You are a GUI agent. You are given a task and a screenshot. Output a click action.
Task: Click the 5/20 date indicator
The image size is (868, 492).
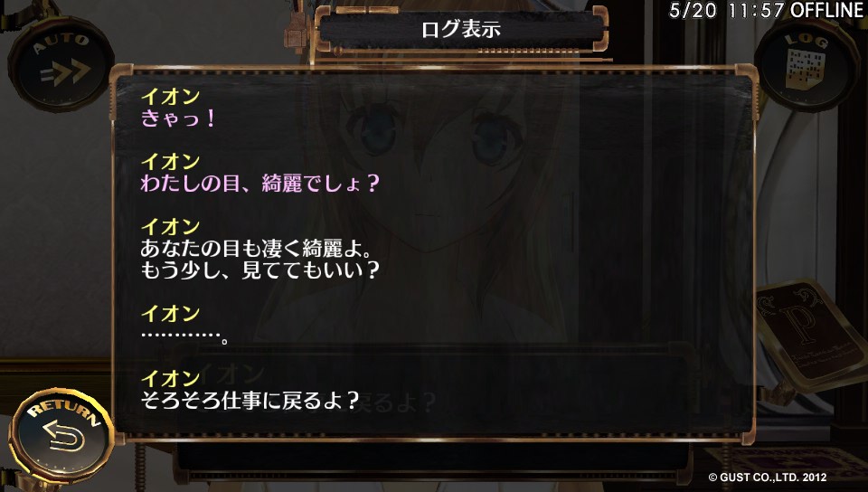point(693,11)
